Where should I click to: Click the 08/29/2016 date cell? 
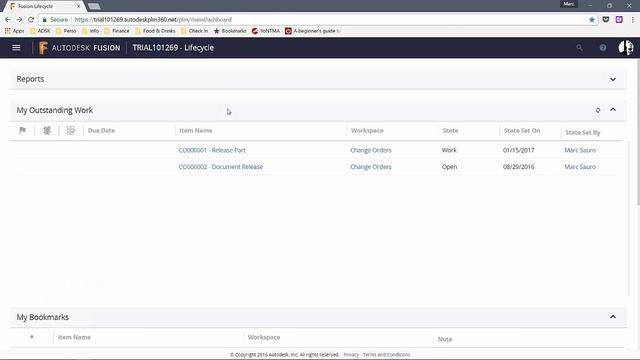point(518,167)
